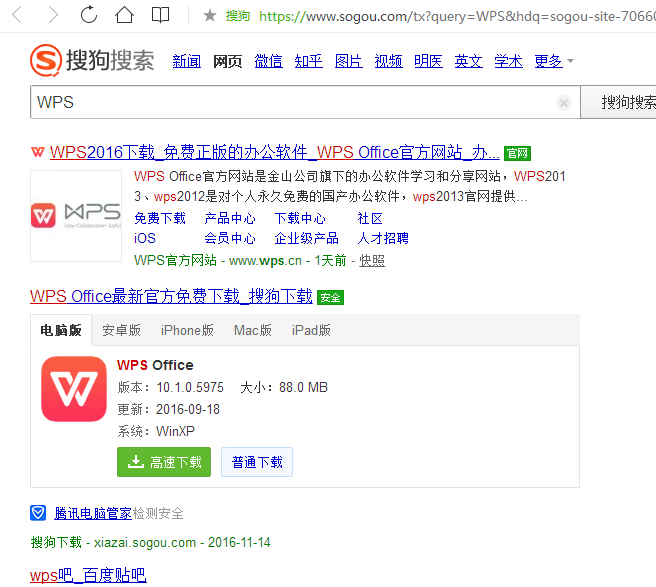This screenshot has width=656, height=587.
Task: Click the browser back arrow
Action: tap(17, 15)
